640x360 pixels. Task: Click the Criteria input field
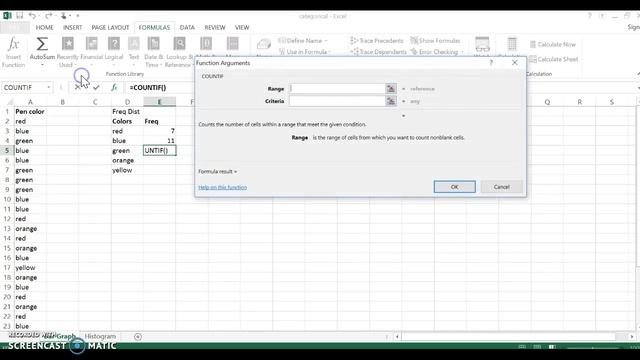[337, 101]
